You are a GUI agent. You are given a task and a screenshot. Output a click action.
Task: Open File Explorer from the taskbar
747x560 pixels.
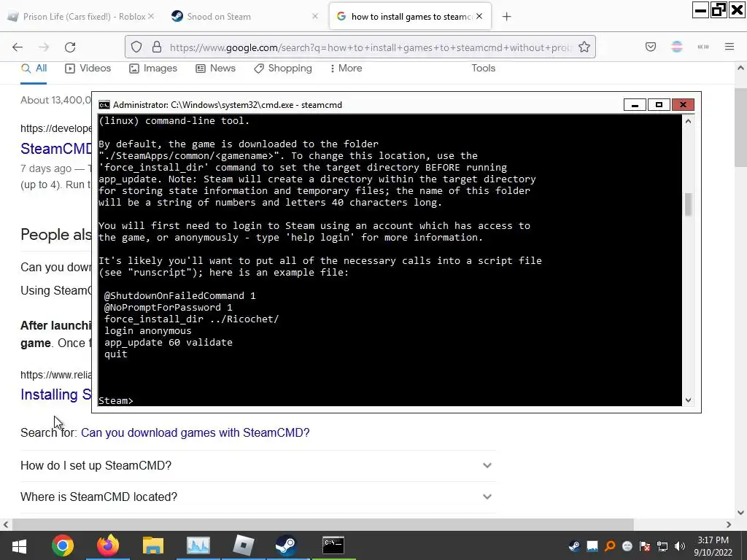153,545
